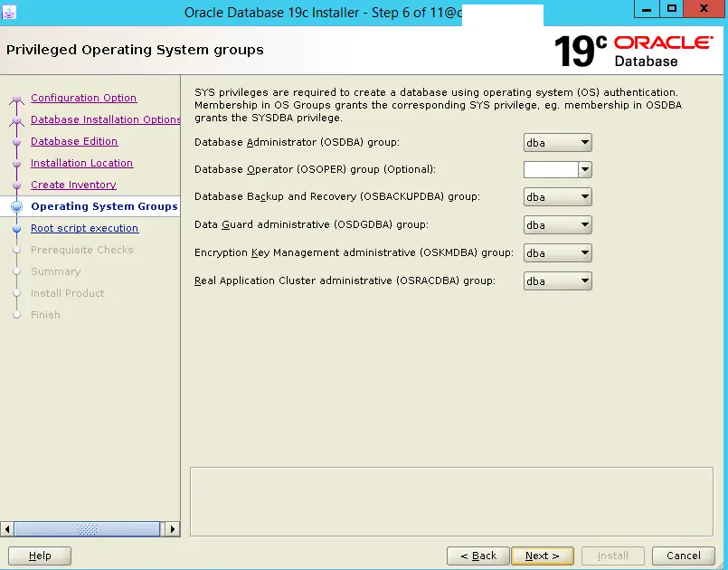The width and height of the screenshot is (728, 570).
Task: Click the Root script execution step bullet
Action: [x=16, y=229]
